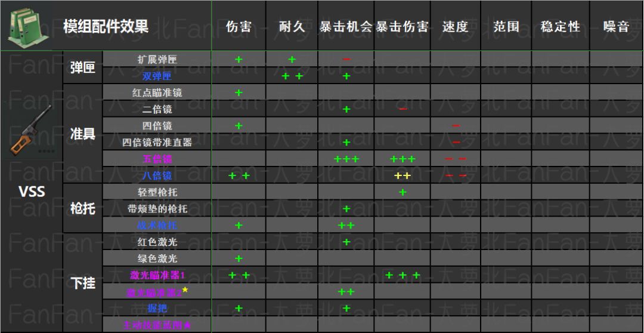The height and width of the screenshot is (333, 644).
Task: Click the 稳定性 column header
Action: point(561,27)
